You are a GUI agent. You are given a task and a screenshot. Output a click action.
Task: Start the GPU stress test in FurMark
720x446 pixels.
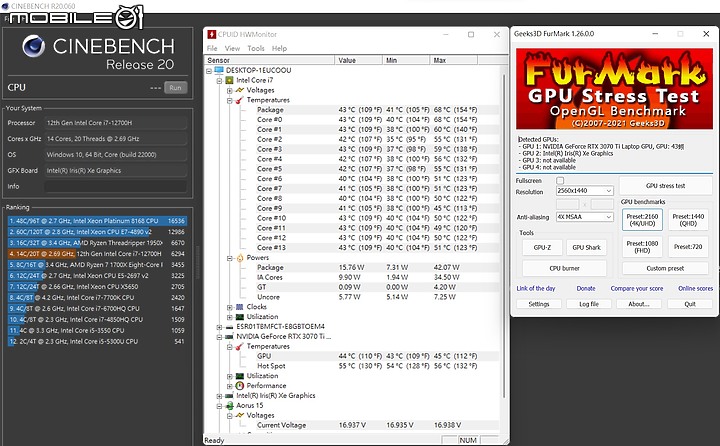(x=665, y=186)
